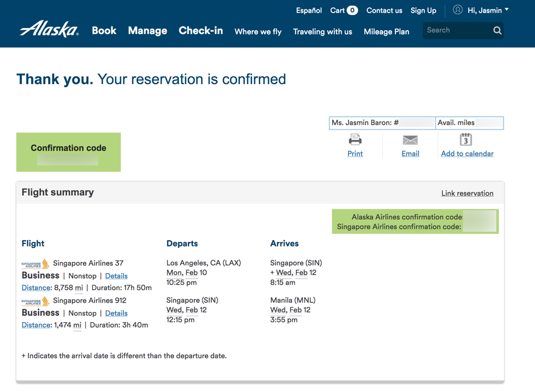Image resolution: width=535 pixels, height=392 pixels.
Task: Click the Link reservation link
Action: click(x=467, y=193)
